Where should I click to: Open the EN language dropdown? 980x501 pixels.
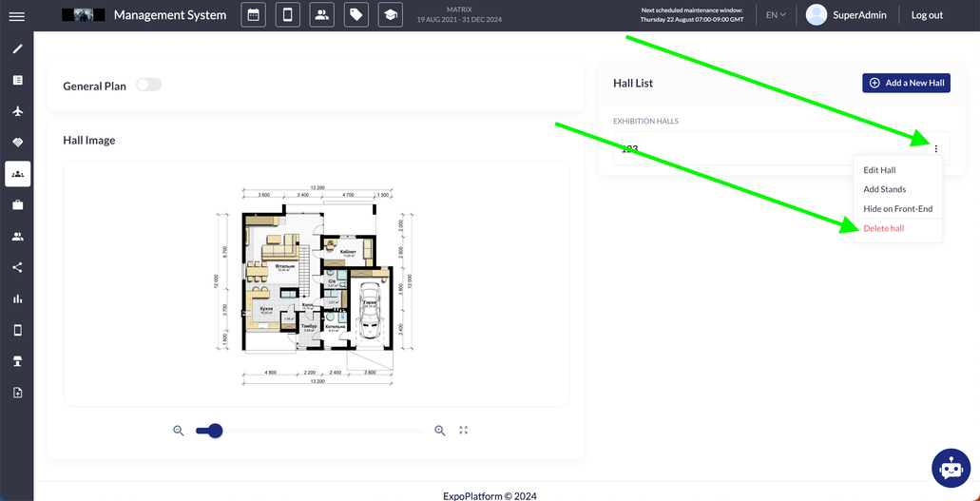pyautogui.click(x=776, y=15)
